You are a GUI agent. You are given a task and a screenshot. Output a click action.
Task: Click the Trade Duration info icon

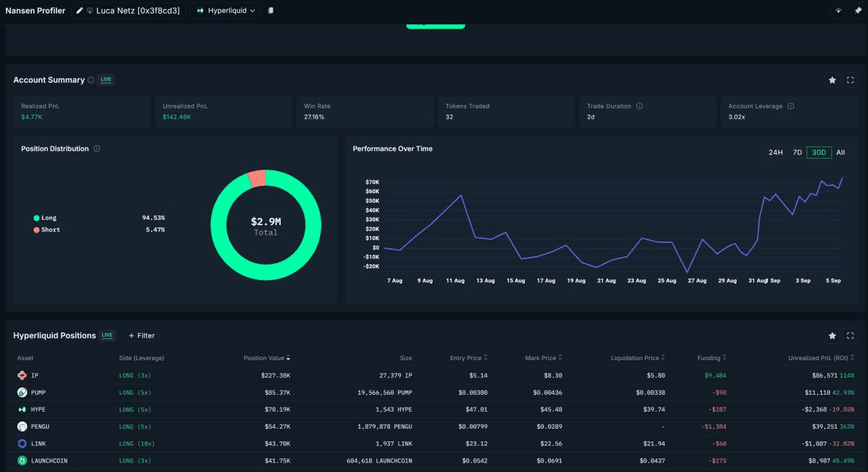click(x=639, y=106)
